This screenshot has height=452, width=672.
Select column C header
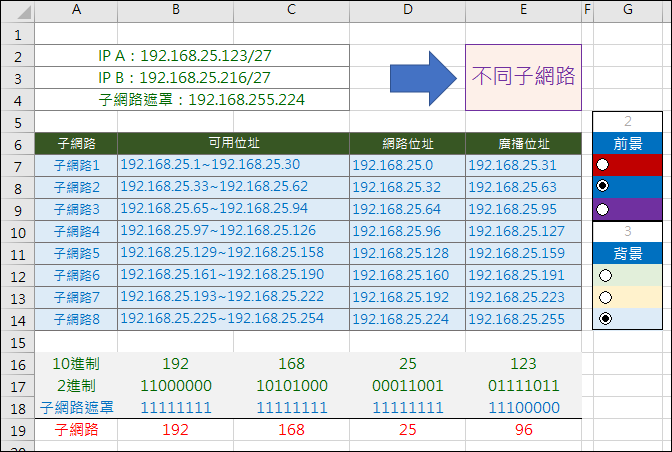point(291,10)
